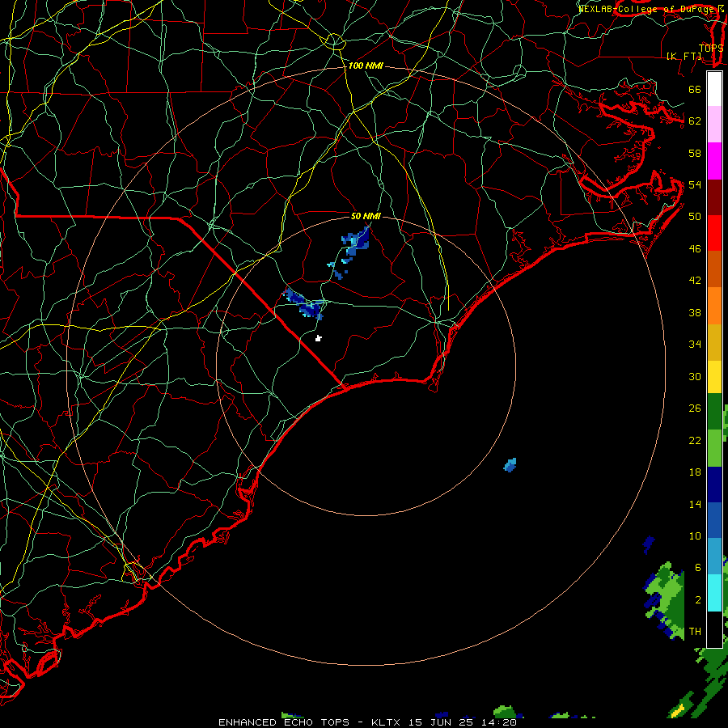Click the "38" scale value
Viewport: 728px width, 728px height.
[695, 312]
